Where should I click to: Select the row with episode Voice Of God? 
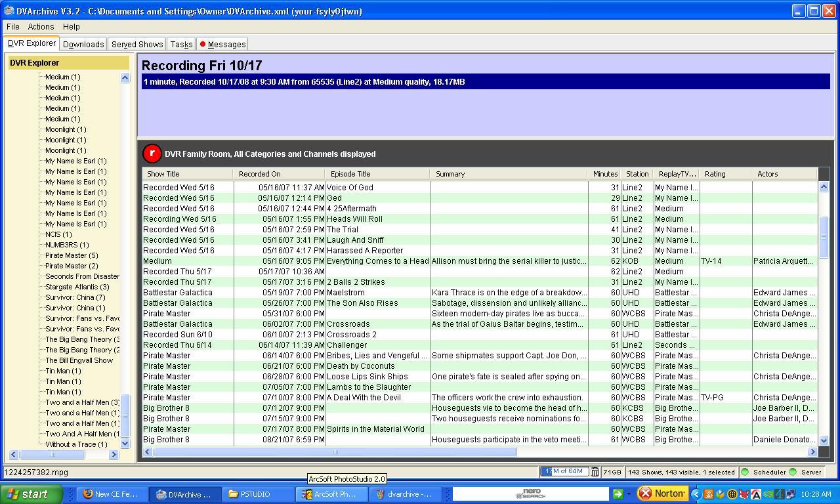480,187
